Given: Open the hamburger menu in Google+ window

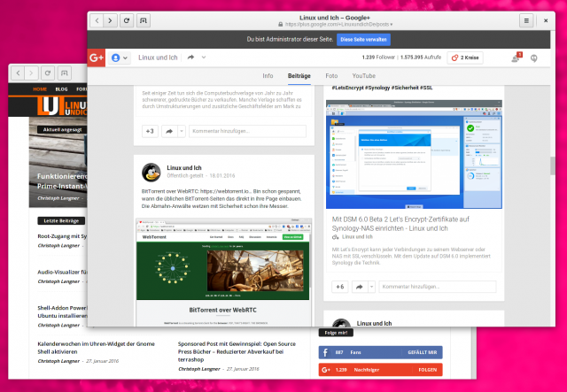Looking at the screenshot, I should coord(526,20).
